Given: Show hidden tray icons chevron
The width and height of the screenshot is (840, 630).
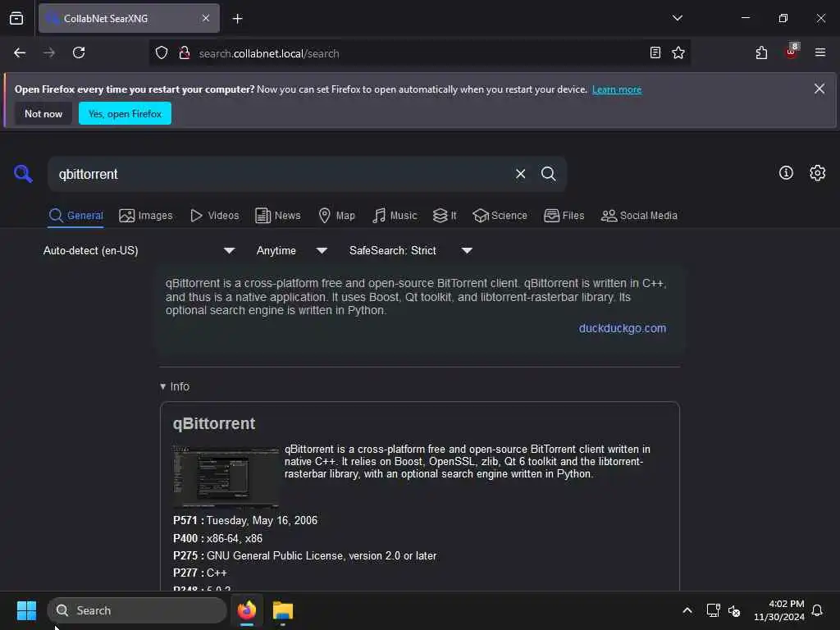Looking at the screenshot, I should pos(687,610).
